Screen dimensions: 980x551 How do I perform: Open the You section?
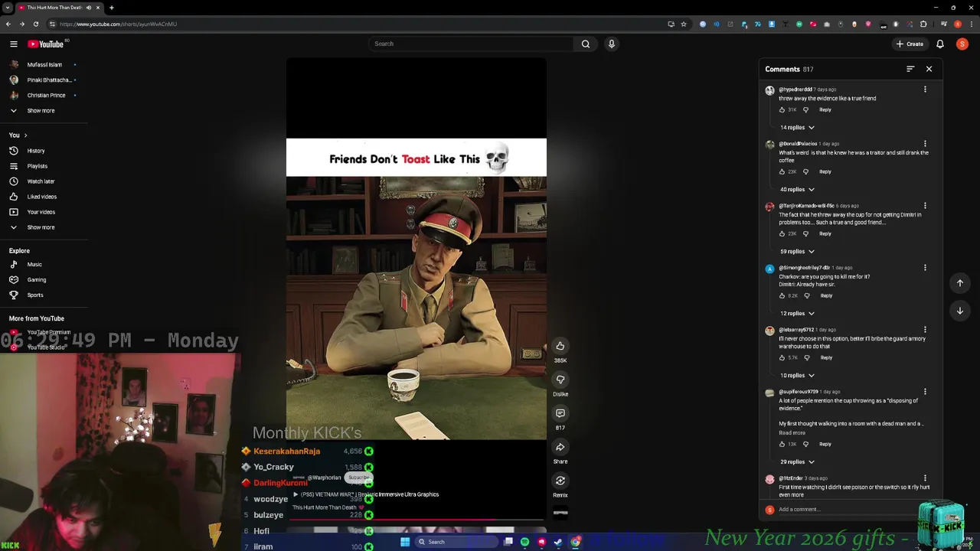pos(18,135)
